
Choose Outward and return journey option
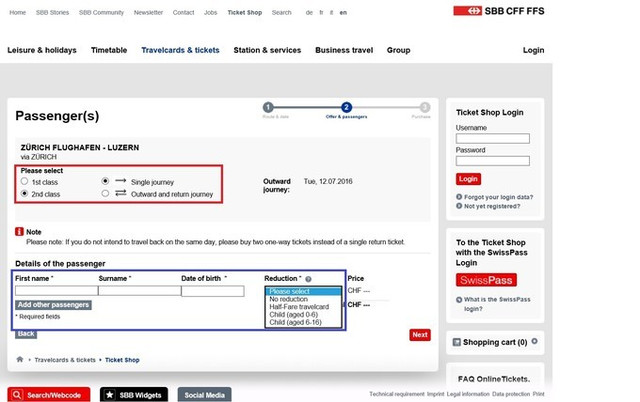(106, 194)
